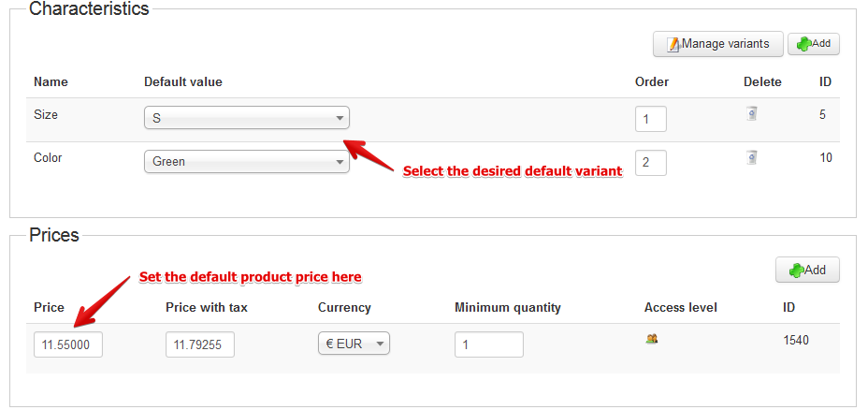Click green plus icon in Prices Add
Viewport: 868px width, 410px height.
796,271
